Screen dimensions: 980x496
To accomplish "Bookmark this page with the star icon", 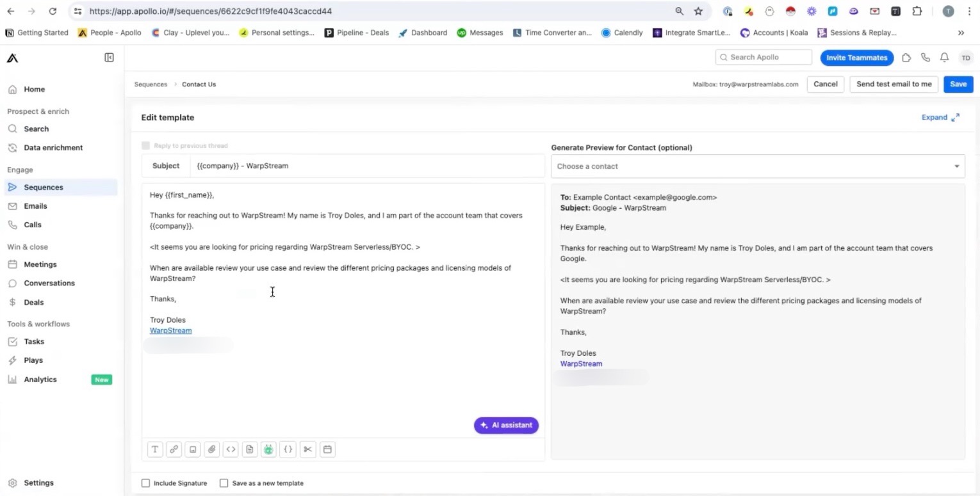I will (x=698, y=11).
